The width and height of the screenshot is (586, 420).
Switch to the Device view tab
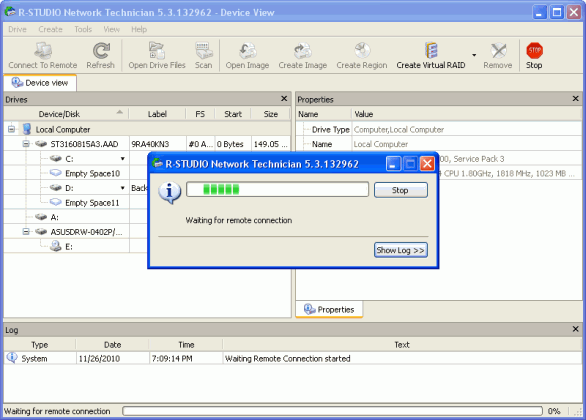click(x=40, y=83)
